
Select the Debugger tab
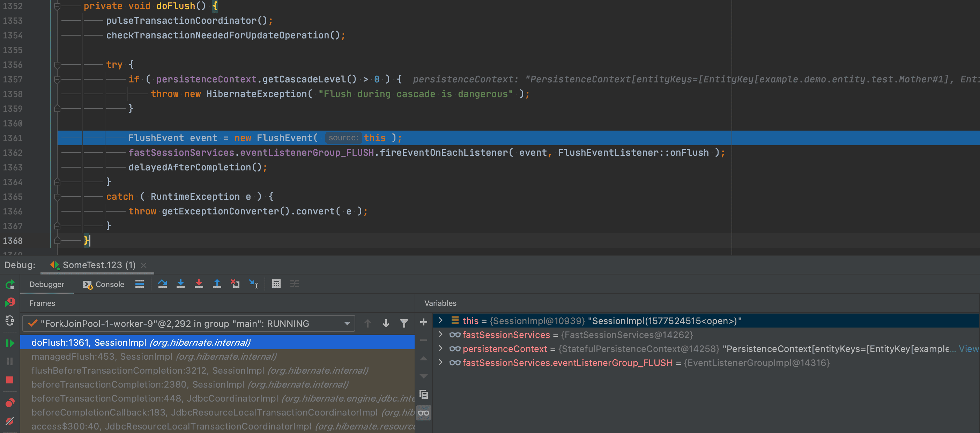pos(46,284)
